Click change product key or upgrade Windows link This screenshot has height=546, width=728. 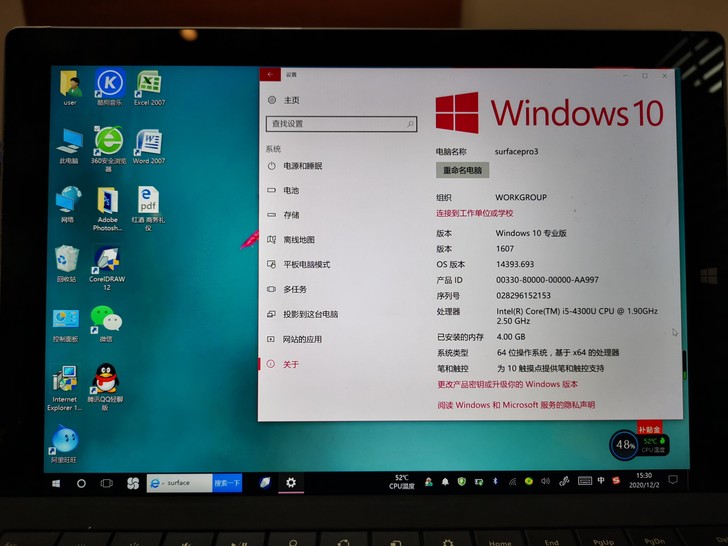coord(507,384)
